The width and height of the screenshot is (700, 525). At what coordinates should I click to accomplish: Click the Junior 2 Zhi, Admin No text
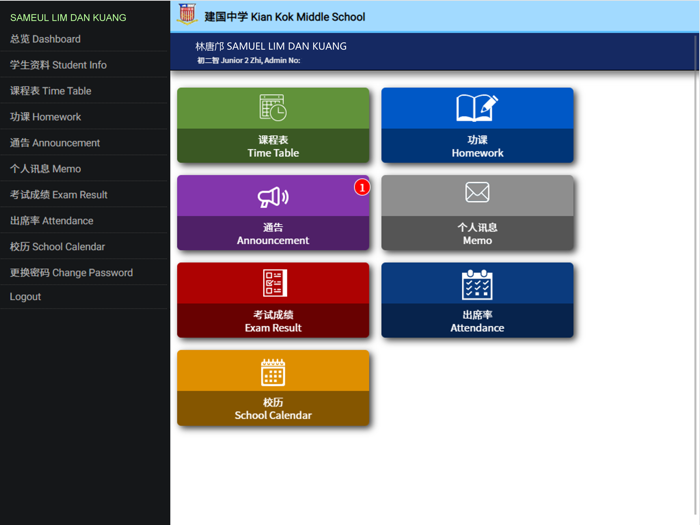tap(249, 60)
